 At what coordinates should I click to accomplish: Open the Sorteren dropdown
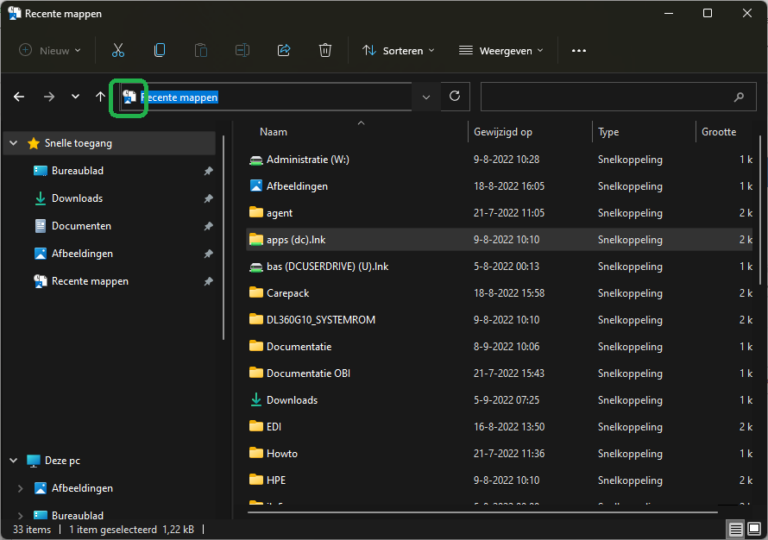click(x=398, y=50)
